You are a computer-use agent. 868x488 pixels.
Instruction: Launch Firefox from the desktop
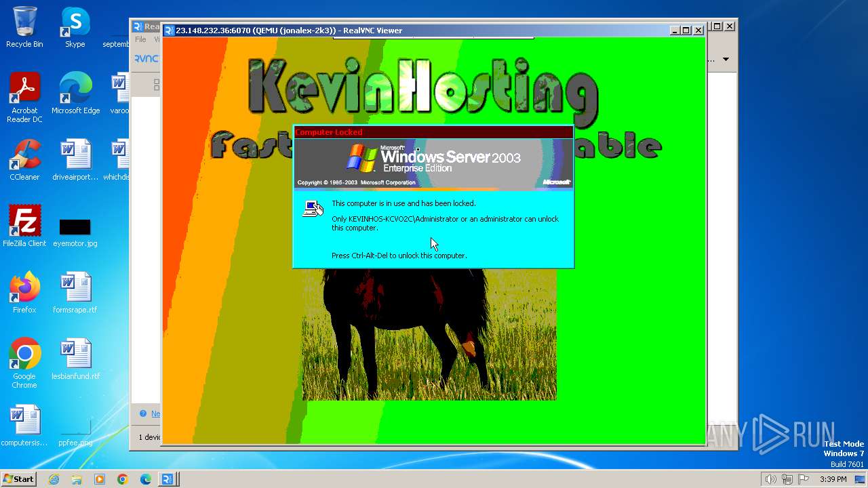24,293
